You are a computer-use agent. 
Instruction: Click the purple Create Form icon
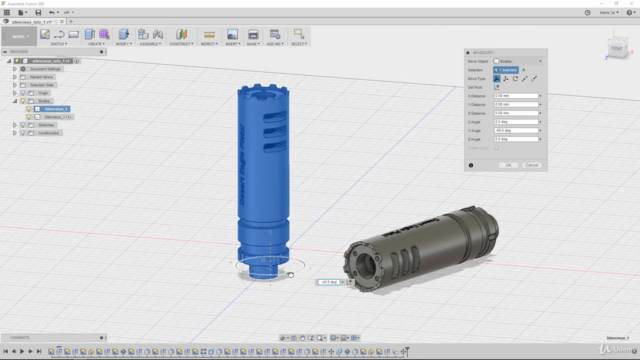tap(104, 35)
